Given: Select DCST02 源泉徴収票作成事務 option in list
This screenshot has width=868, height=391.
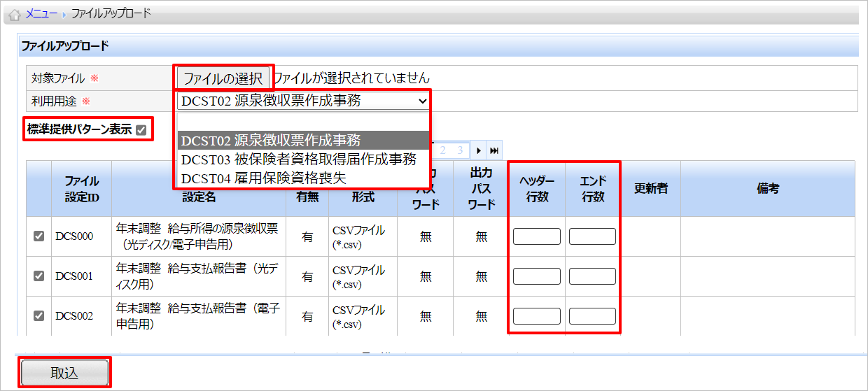Looking at the screenshot, I should tap(303, 140).
